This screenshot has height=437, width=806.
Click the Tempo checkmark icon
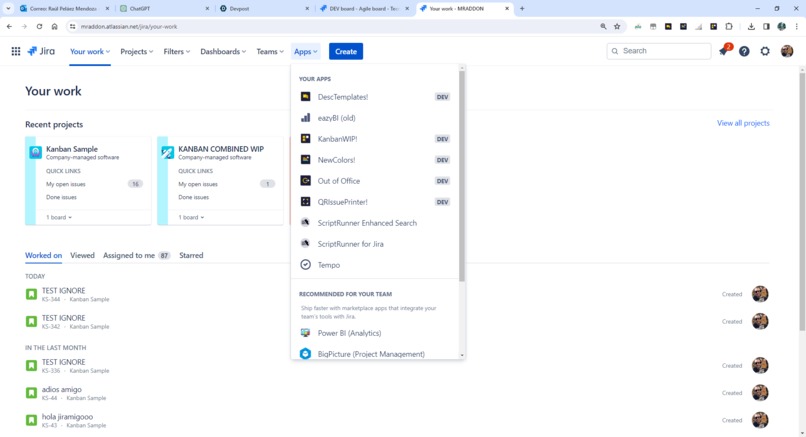pos(305,265)
